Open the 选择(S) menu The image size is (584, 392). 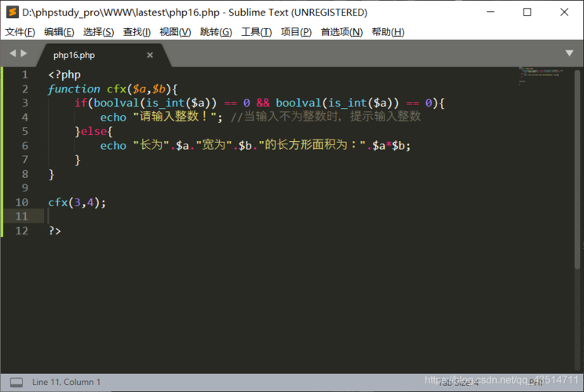(x=98, y=32)
